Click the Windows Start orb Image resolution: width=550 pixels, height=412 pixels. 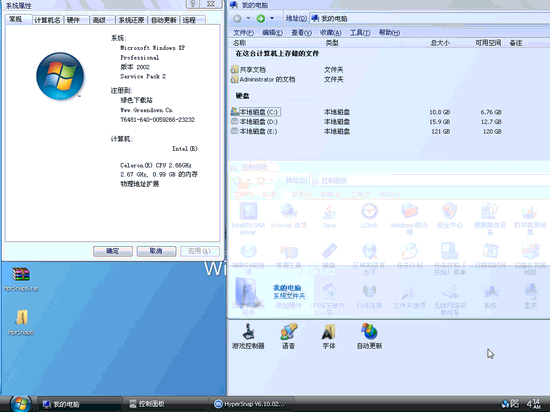pyautogui.click(x=20, y=404)
